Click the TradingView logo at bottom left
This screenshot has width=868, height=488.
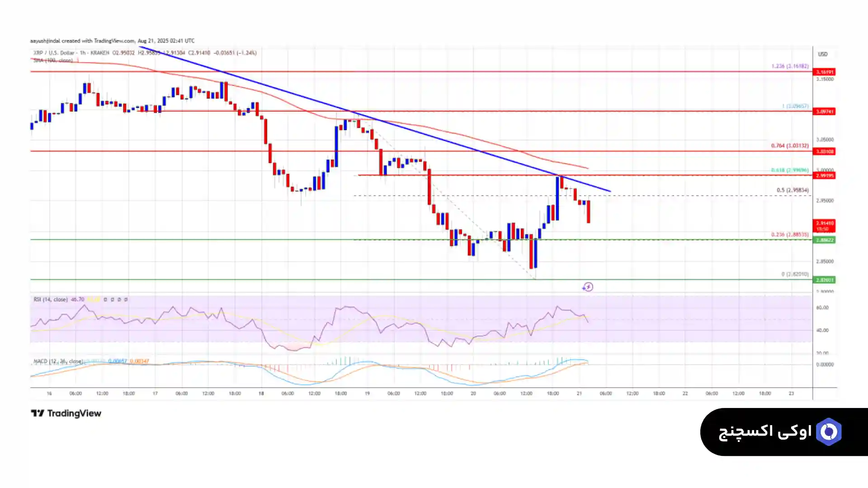pos(66,413)
